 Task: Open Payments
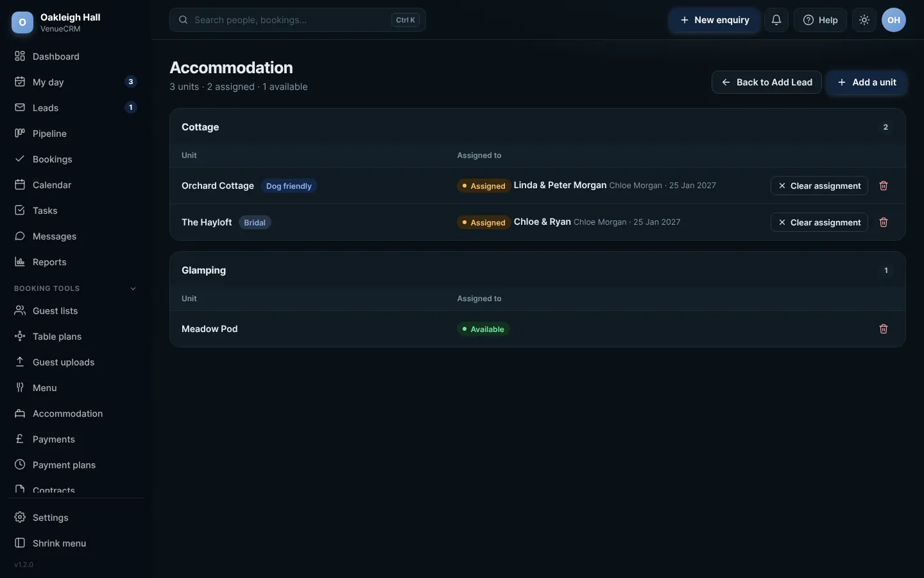(x=76, y=439)
